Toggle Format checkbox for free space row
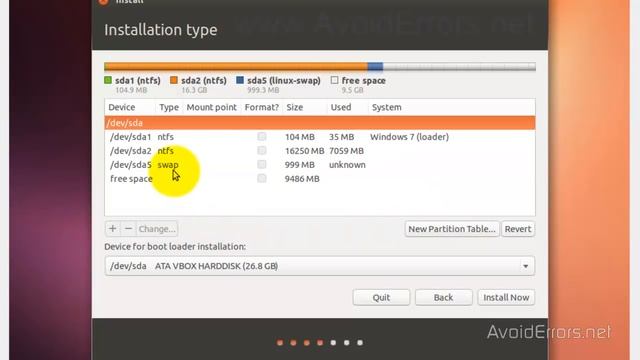 coord(262,178)
